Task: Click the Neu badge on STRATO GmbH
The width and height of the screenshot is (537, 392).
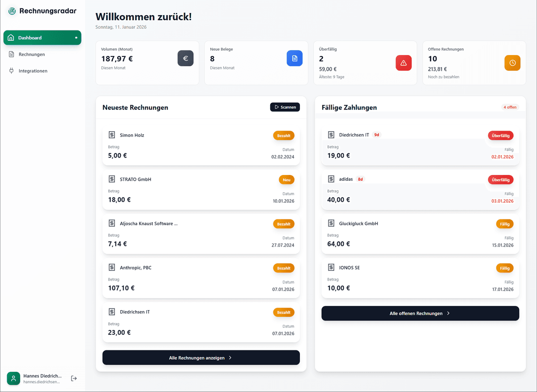Action: click(286, 180)
